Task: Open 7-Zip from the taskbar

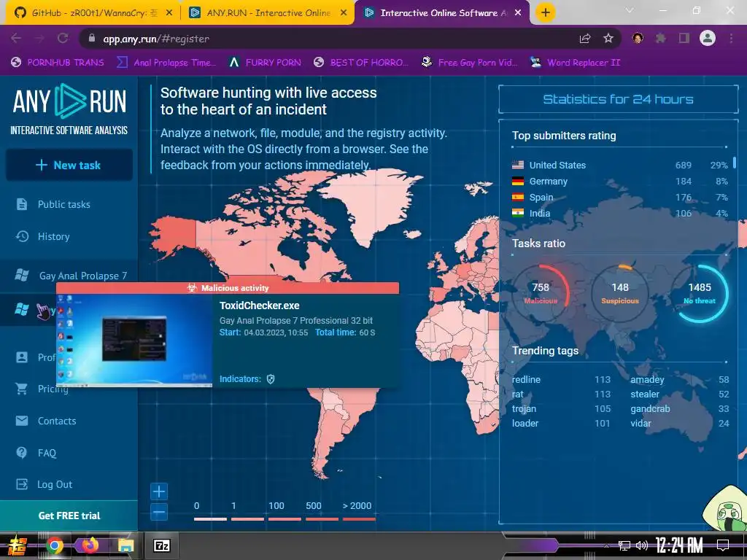Action: (x=161, y=545)
